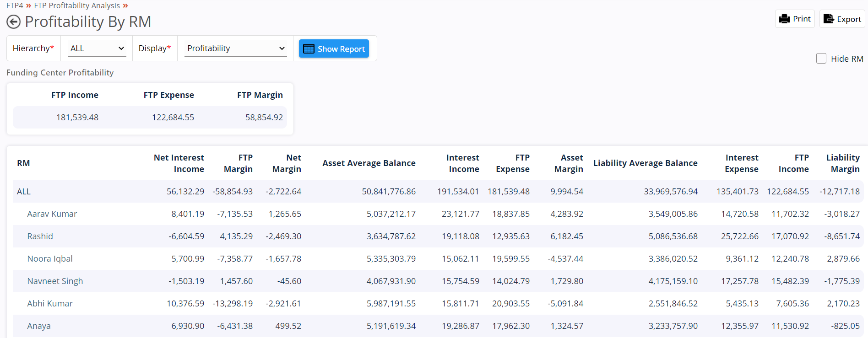This screenshot has width=868, height=338.
Task: Click Navneet Singh's Liability Average Balance 4,175,159.10
Action: tap(673, 281)
